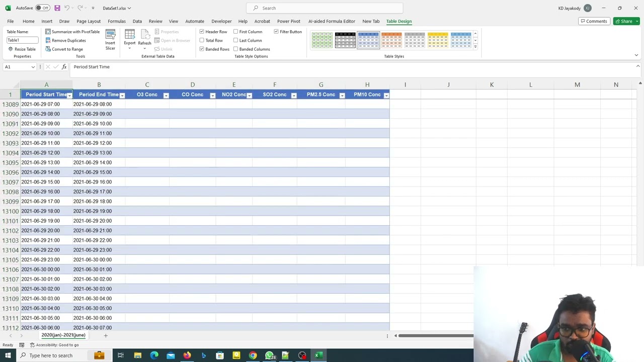This screenshot has height=362, width=644.
Task: Switch to the Formulas tab
Action: (x=117, y=21)
